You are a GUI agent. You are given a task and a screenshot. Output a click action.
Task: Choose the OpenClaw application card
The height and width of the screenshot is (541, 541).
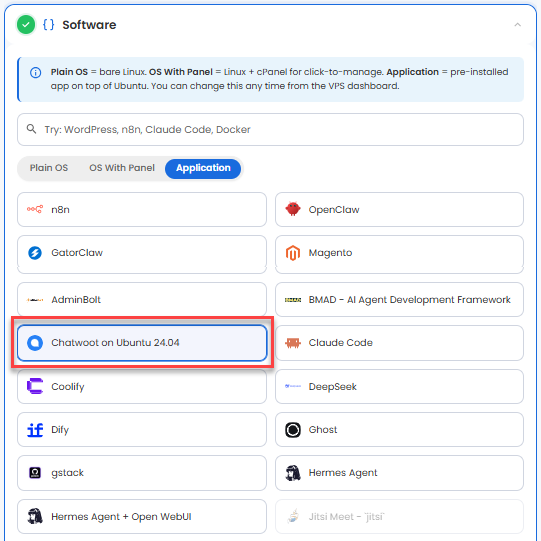point(399,209)
